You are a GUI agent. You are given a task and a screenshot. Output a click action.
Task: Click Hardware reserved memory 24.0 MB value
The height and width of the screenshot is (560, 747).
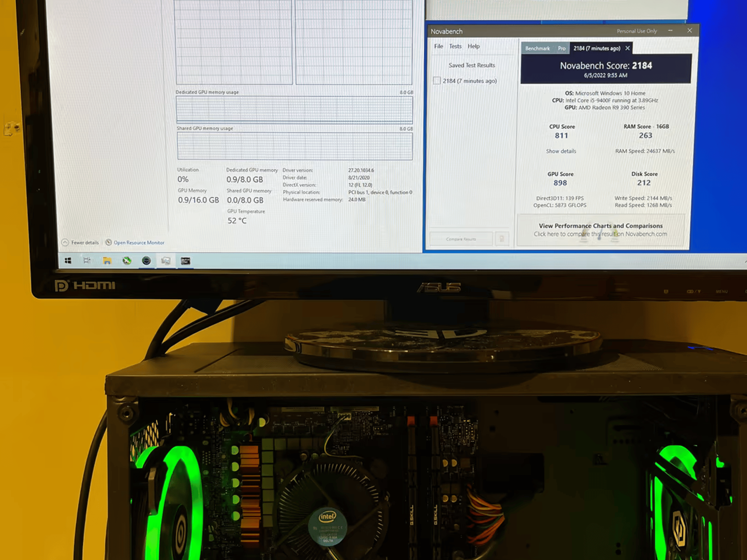coord(357,199)
